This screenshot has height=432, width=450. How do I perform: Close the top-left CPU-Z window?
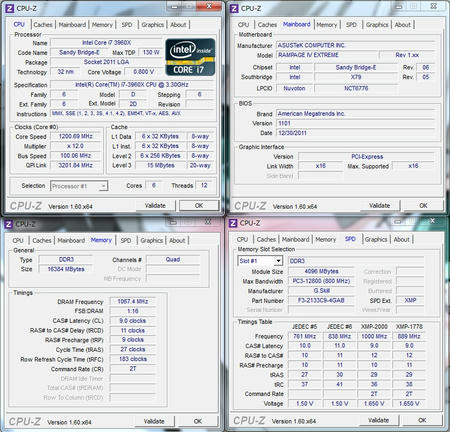coord(209,6)
